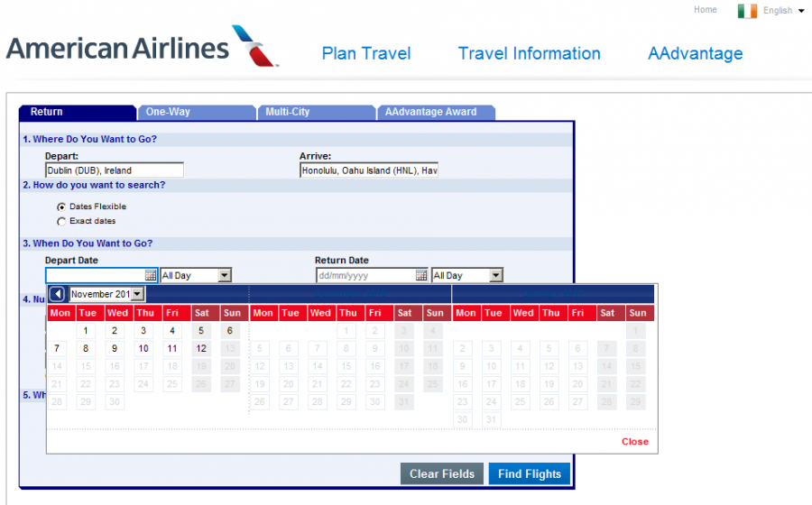Image resolution: width=812 pixels, height=505 pixels.
Task: Switch to the Multi-City tab
Action: point(288,112)
